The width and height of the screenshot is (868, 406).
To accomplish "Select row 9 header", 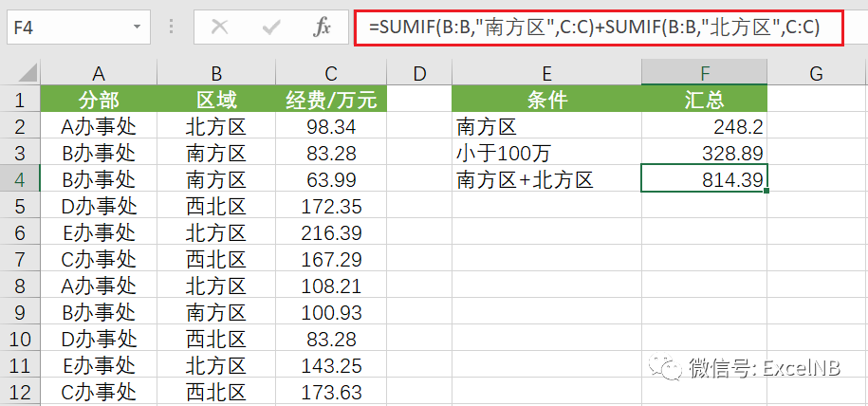I will pos(20,312).
